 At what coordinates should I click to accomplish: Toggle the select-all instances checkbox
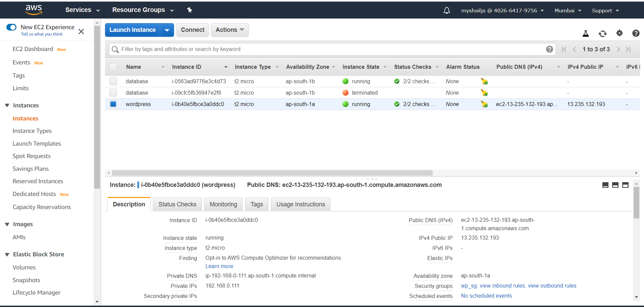113,67
